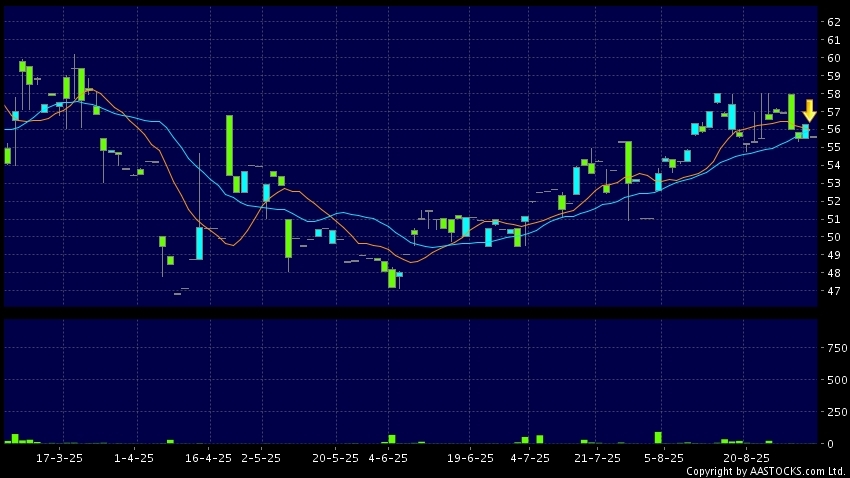Click the 17-3-25 date label
850x478 pixels.
(x=59, y=458)
